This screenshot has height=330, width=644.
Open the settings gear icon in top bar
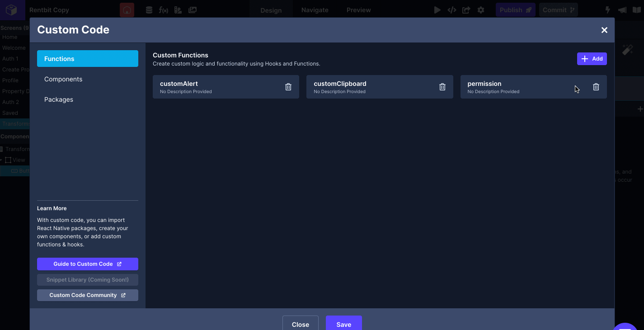click(481, 10)
